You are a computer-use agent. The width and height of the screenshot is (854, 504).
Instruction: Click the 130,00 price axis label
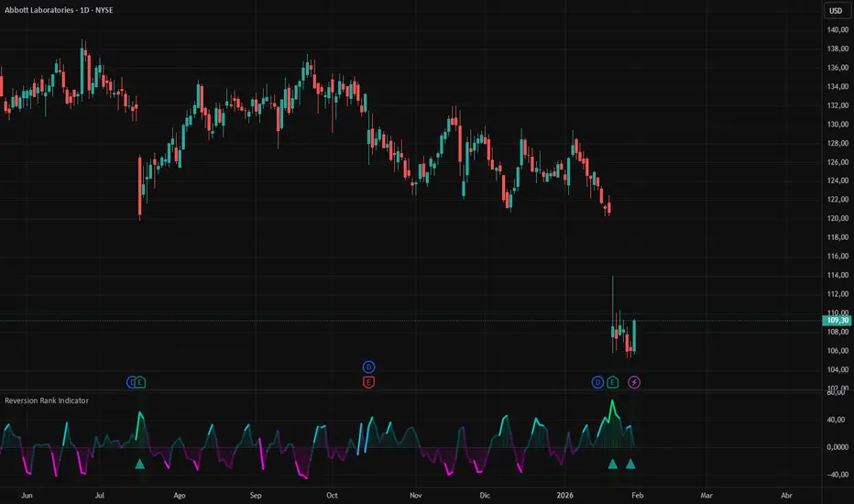coord(838,125)
